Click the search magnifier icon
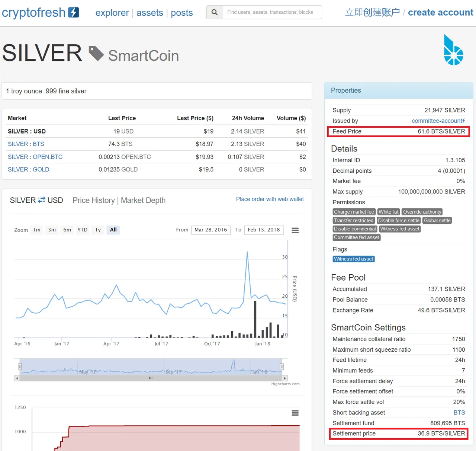Screen dimensions: 476x451 215,12
